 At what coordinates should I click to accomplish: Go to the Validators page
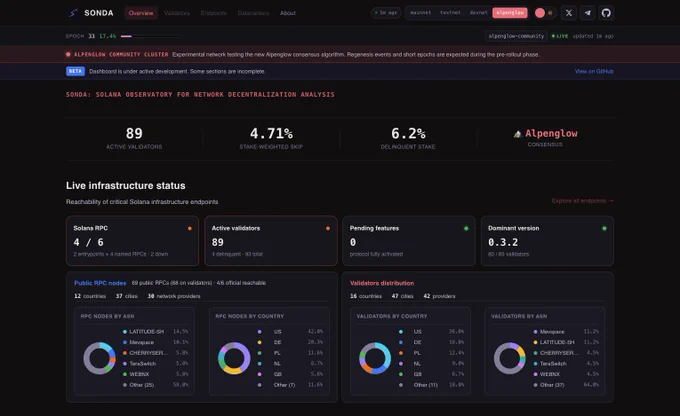177,13
